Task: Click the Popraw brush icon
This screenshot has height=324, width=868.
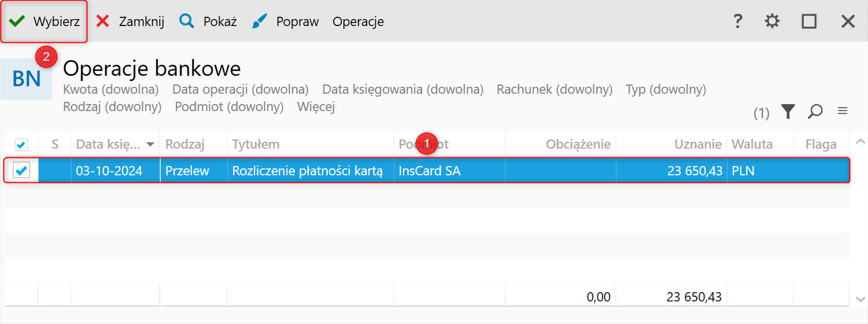Action: tap(260, 21)
